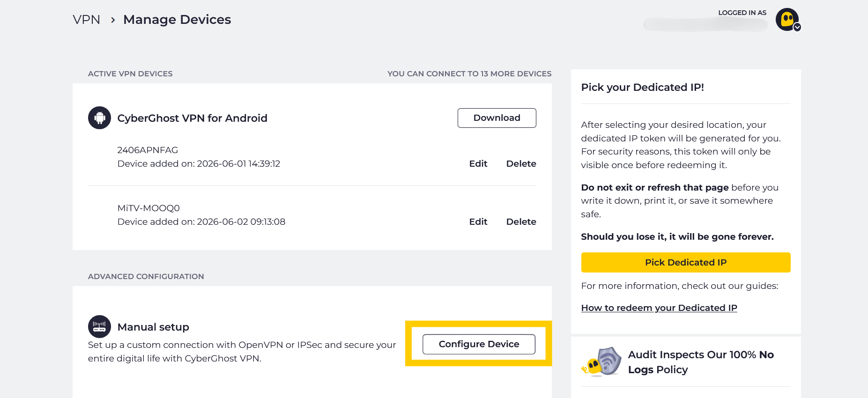Viewport: 868px width, 398px height.
Task: Delete the 2406APNFAG device
Action: click(x=521, y=163)
